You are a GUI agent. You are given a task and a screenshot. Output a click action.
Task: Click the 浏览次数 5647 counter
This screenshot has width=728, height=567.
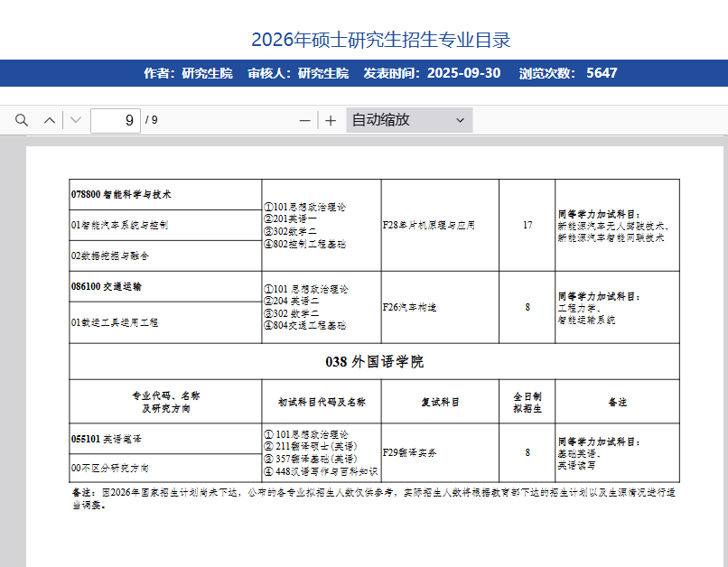[568, 73]
